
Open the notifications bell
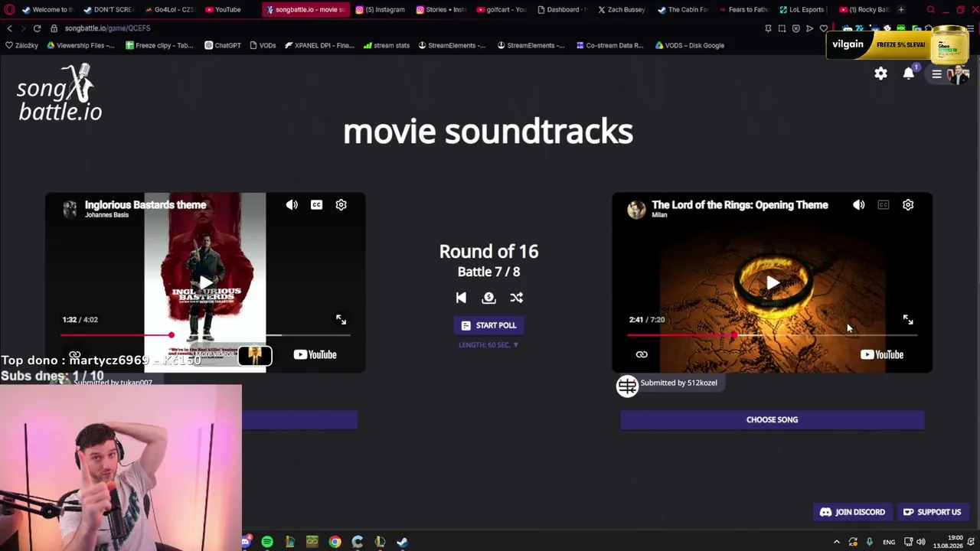(x=909, y=73)
